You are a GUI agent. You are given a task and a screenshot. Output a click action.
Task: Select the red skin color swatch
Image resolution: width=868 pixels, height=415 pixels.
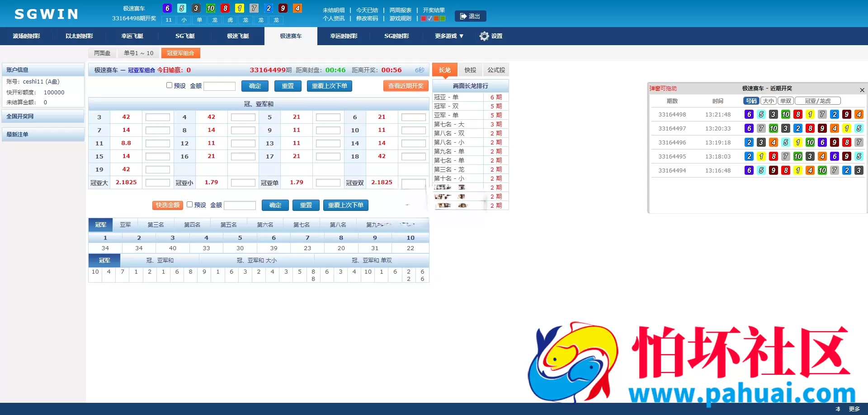(424, 19)
